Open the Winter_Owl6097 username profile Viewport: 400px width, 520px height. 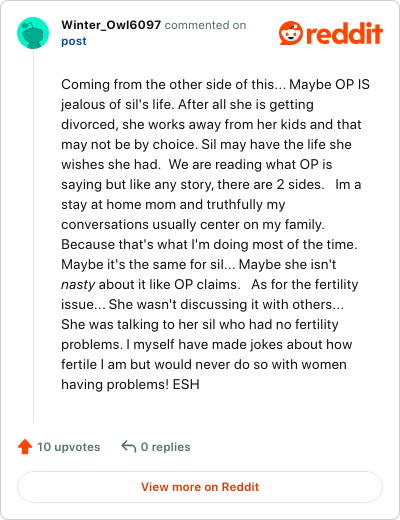(111, 25)
